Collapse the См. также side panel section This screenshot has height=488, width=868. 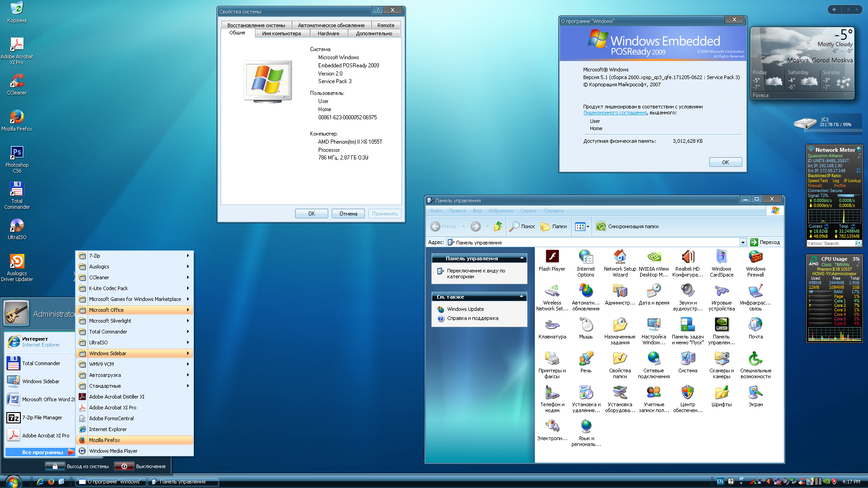pos(522,297)
